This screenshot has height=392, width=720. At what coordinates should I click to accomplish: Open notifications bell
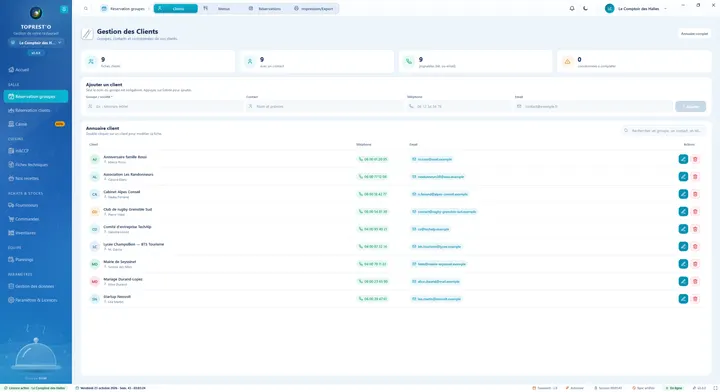[572, 8]
